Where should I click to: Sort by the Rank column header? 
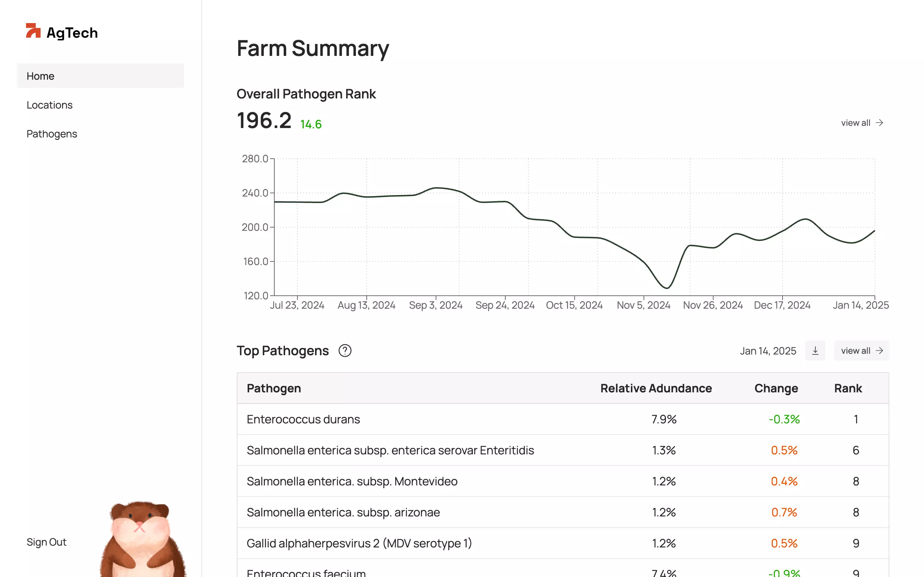click(847, 388)
